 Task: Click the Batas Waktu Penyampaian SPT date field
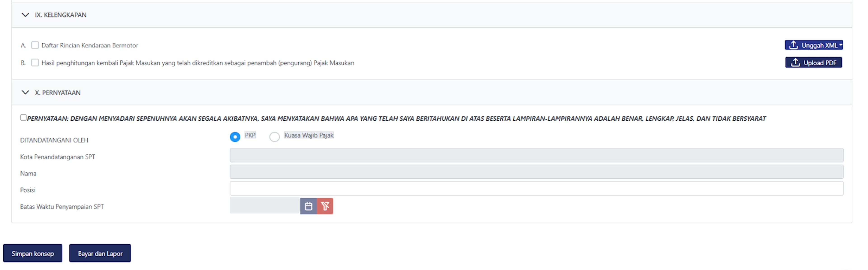(x=265, y=206)
